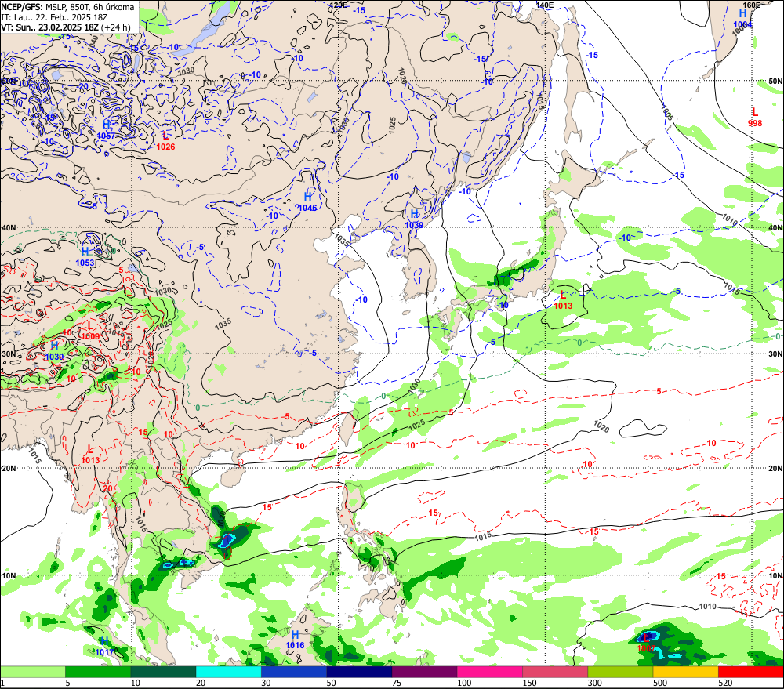This screenshot has width=784, height=689.
Task: Select the L 1013 low over Myanmar
Action: (90, 455)
